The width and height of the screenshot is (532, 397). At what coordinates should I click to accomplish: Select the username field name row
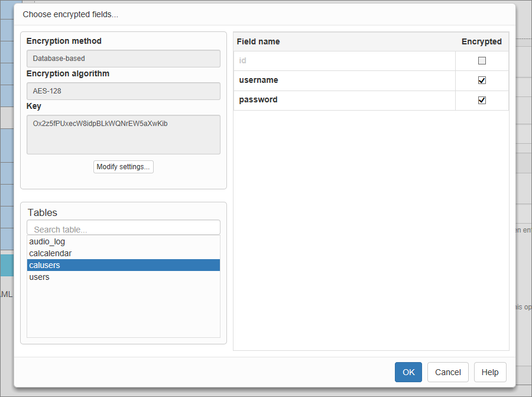[x=258, y=80]
